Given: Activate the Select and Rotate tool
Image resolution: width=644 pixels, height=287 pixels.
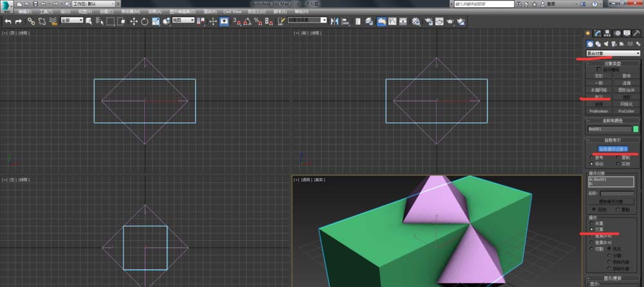Looking at the screenshot, I should pos(145,21).
